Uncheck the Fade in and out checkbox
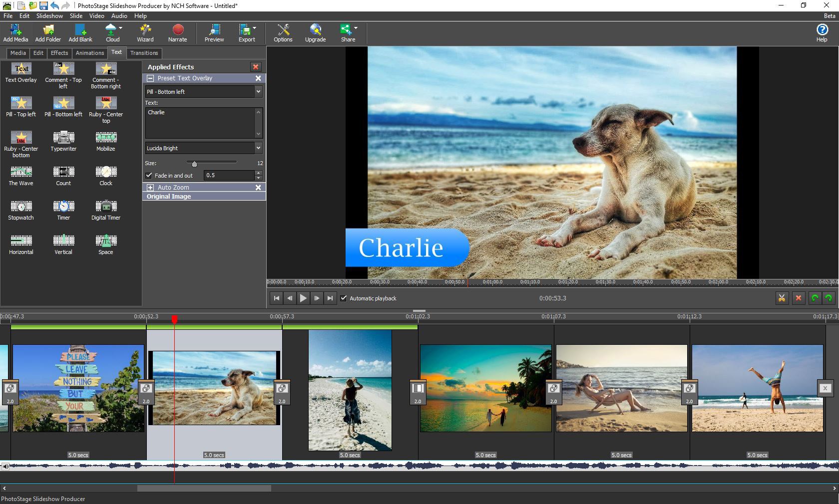839x504 pixels. coord(149,176)
